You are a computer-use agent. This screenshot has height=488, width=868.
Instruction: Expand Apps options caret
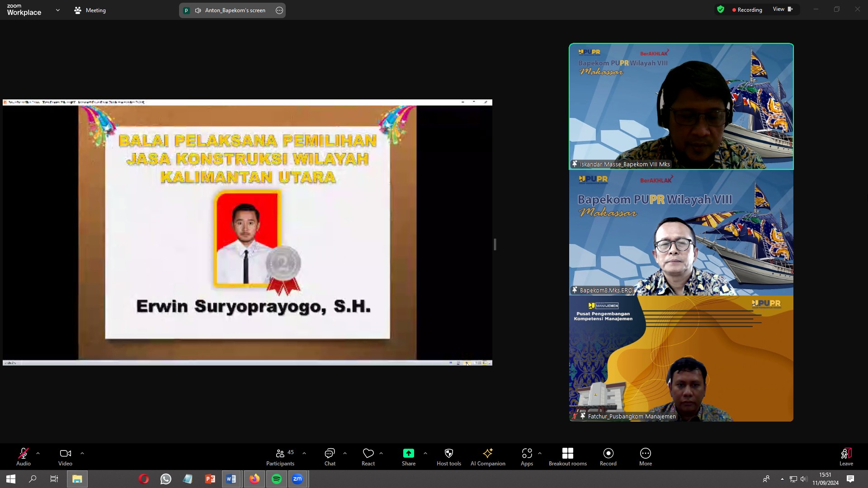pos(540,453)
